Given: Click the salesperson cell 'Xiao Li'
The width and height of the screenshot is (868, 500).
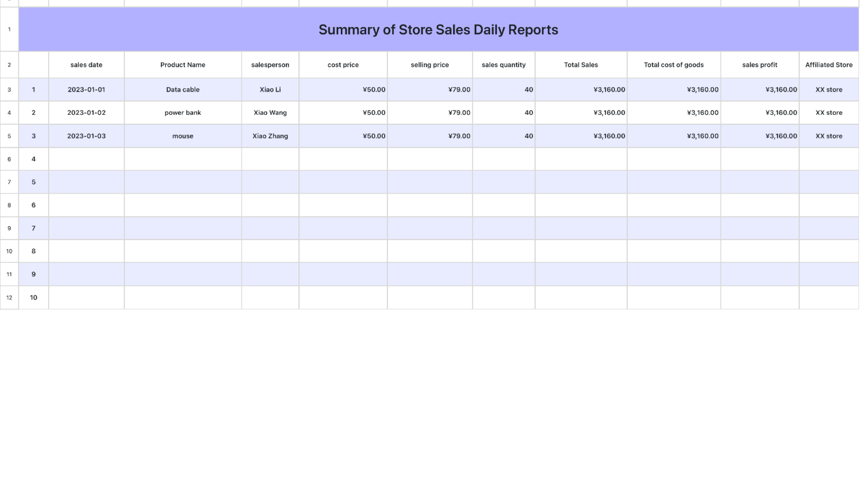Looking at the screenshot, I should click(x=270, y=89).
